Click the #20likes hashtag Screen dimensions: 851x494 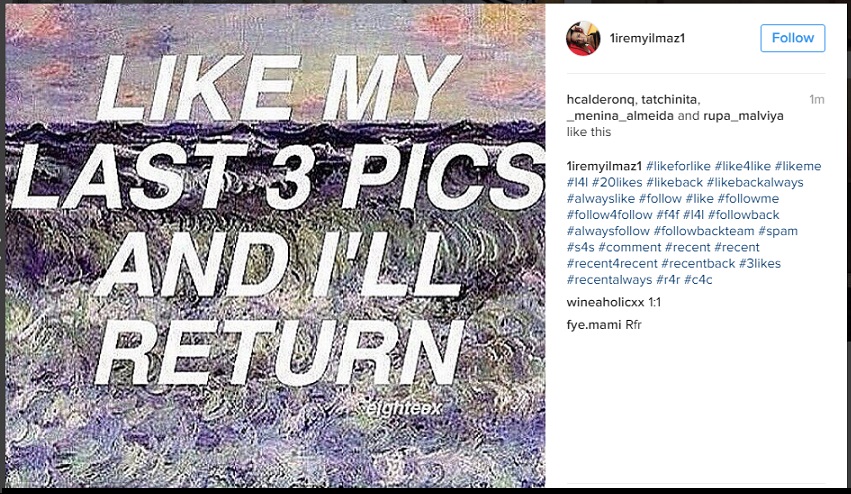[617, 182]
